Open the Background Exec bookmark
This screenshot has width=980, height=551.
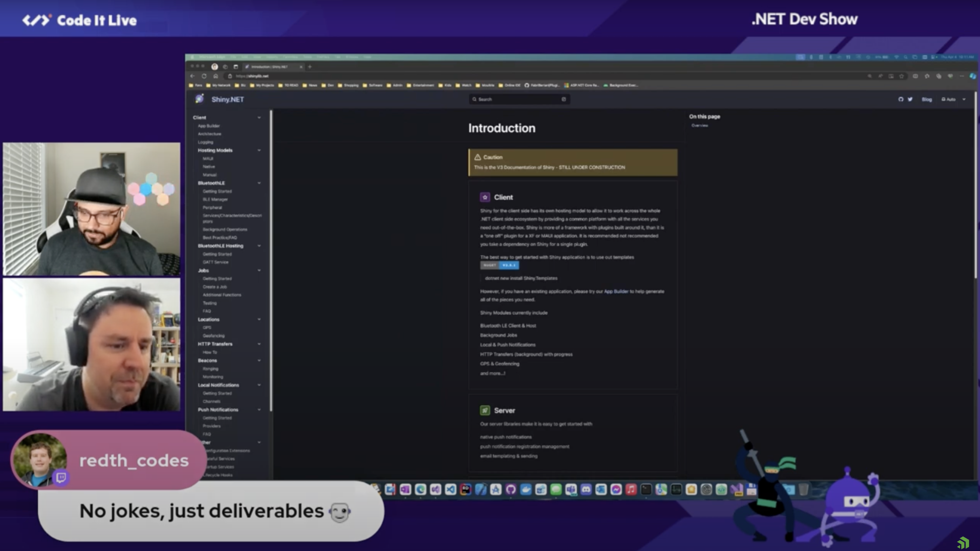pyautogui.click(x=621, y=85)
